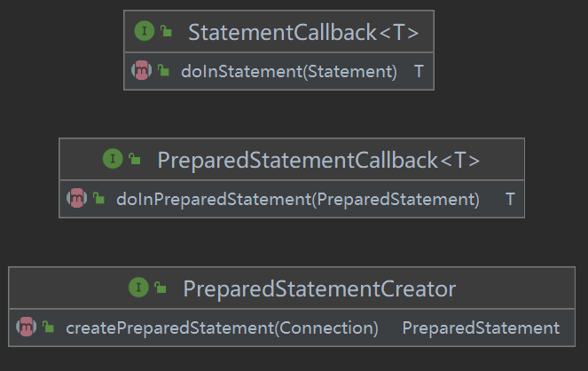
Task: Select the StatementCallback<T> class title
Action: tap(303, 33)
